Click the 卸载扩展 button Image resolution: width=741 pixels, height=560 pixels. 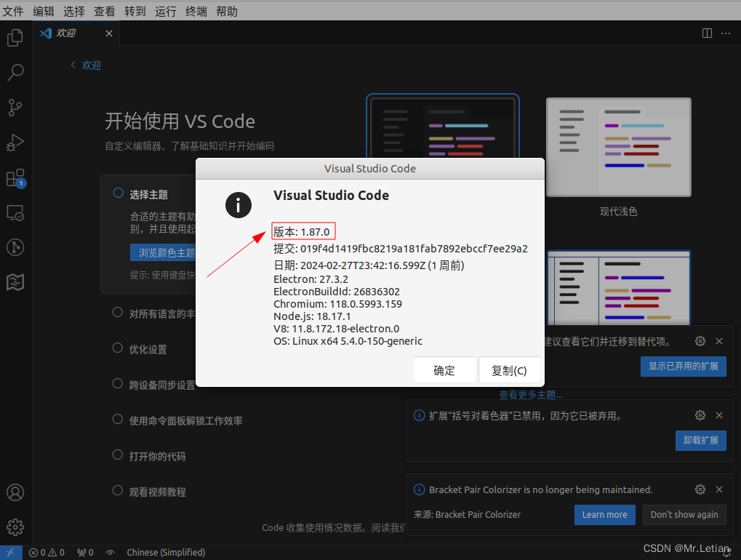pyautogui.click(x=701, y=441)
